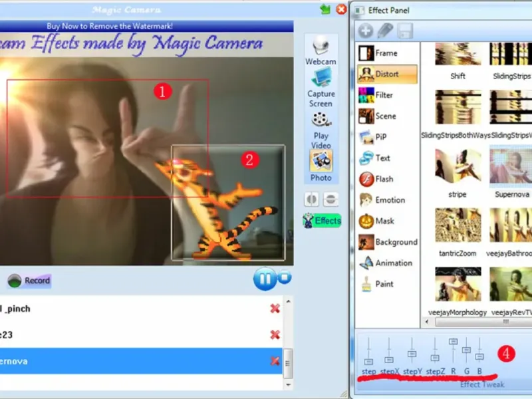Screen dimensions: 532x399
Task: Open the Distort effect category
Action: tap(387, 74)
